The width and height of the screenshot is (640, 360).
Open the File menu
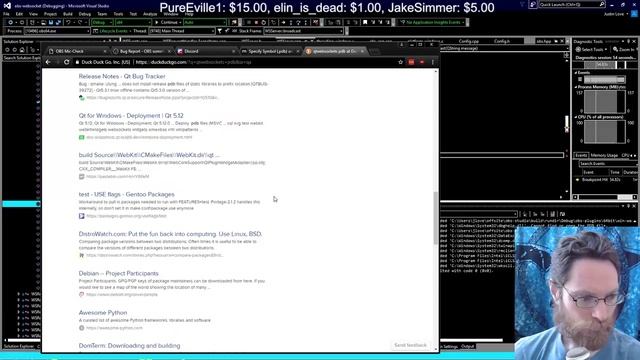point(7,14)
